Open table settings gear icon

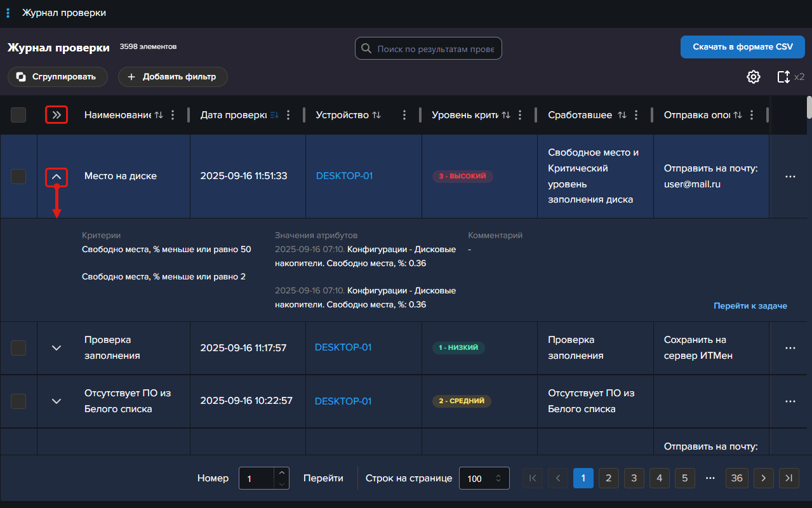point(753,77)
